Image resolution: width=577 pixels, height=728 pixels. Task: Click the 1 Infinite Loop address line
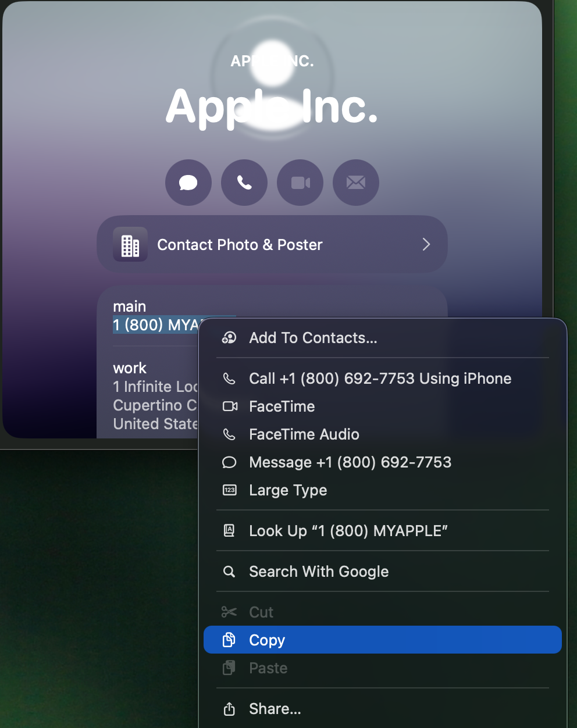coord(156,387)
